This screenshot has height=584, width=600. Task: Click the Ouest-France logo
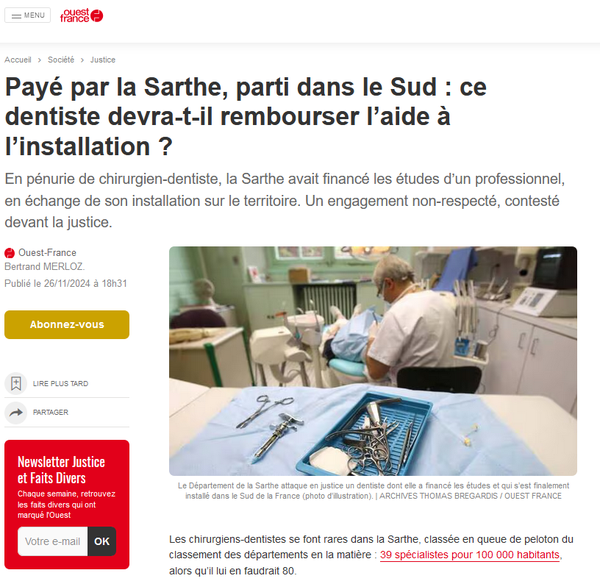82,15
